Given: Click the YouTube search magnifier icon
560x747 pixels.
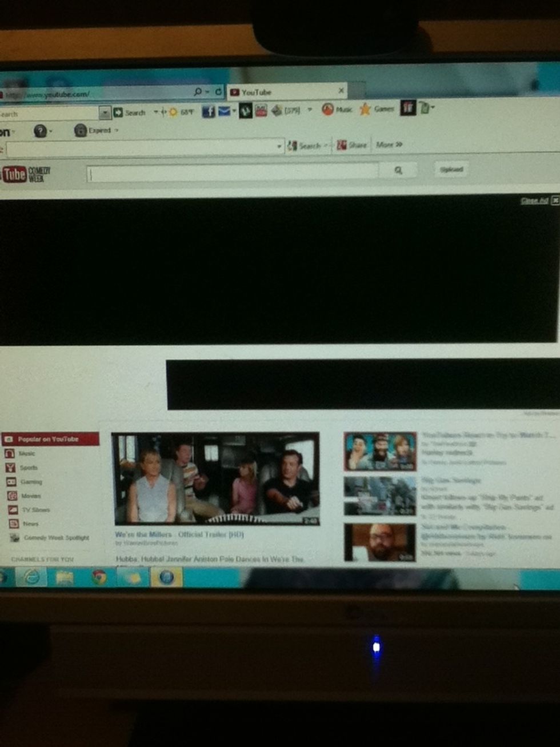Looking at the screenshot, I should (398, 170).
